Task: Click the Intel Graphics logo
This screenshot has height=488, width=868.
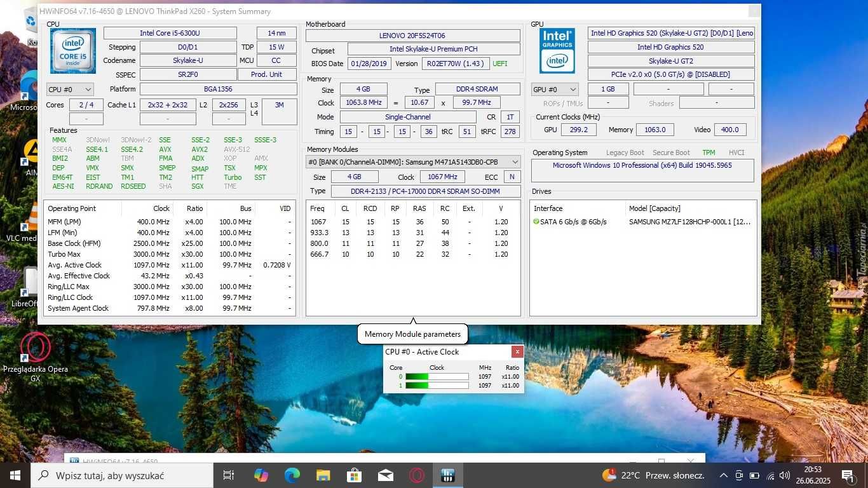Action: tap(557, 51)
